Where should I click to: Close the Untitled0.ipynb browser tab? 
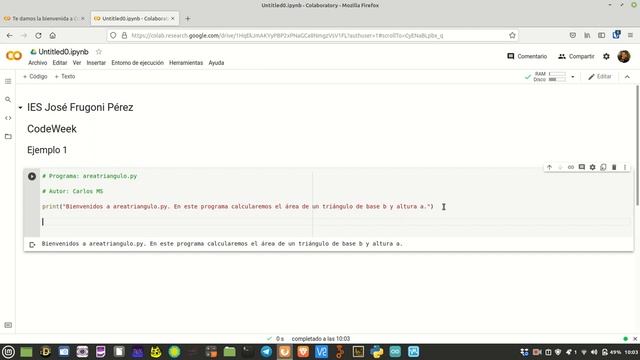(x=173, y=18)
